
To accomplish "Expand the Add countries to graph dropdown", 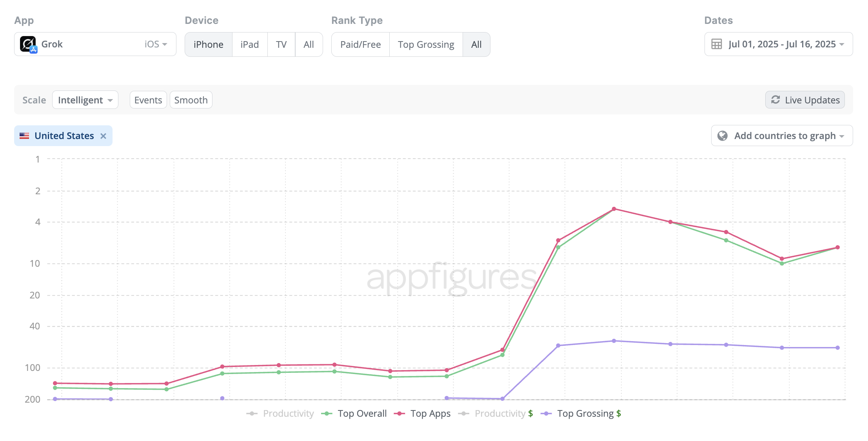I will click(x=782, y=136).
